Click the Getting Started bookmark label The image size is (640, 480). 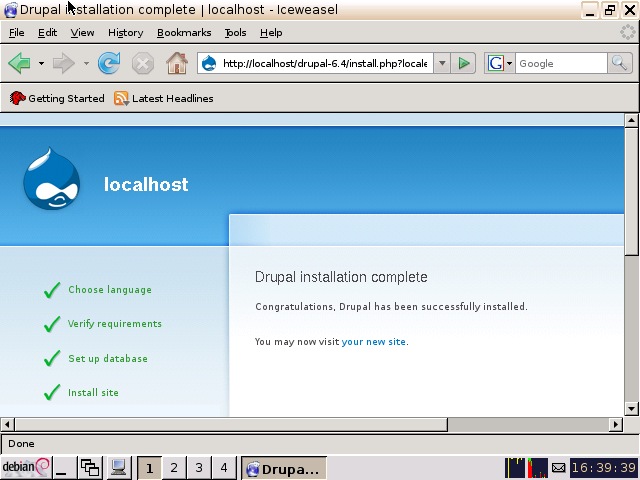(x=66, y=98)
